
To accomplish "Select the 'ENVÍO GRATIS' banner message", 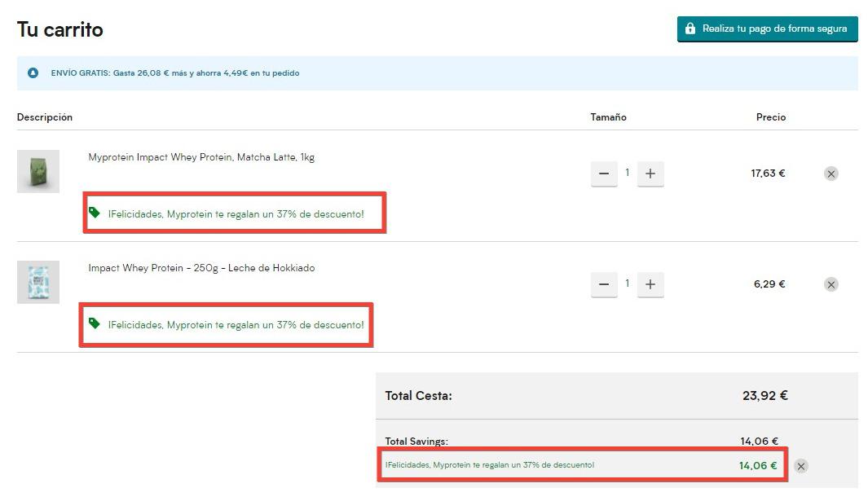I will [x=175, y=73].
